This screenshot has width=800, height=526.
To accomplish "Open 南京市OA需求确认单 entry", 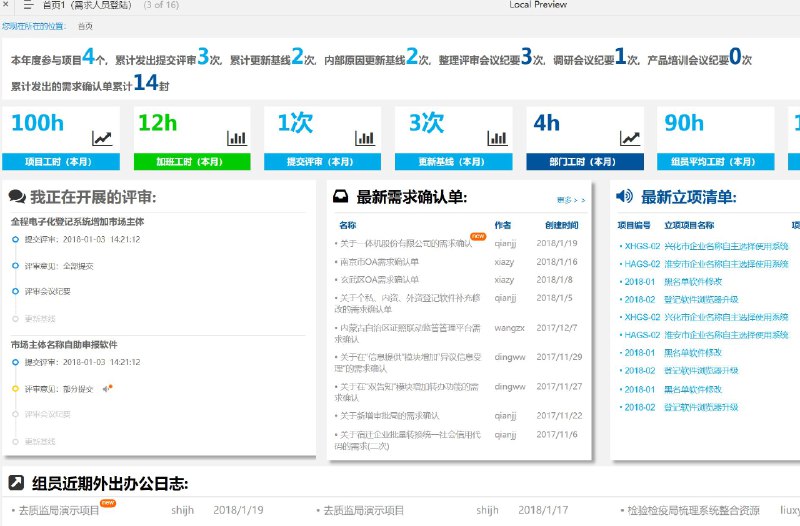I will [379, 262].
